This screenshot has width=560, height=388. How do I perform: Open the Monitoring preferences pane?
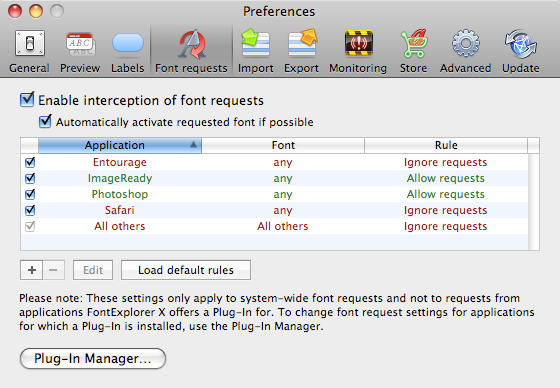tap(358, 51)
